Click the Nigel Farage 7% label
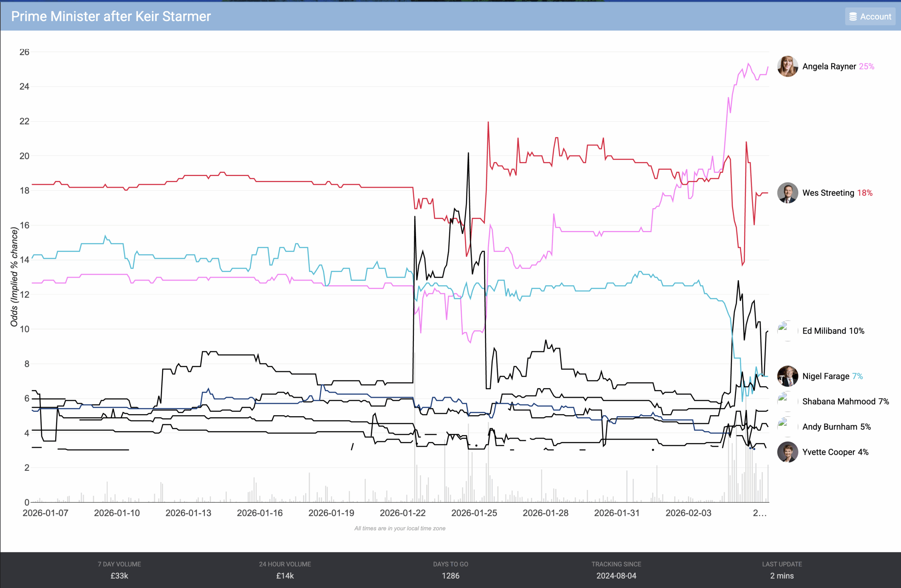Screen dimensions: 901x588 click(x=832, y=376)
